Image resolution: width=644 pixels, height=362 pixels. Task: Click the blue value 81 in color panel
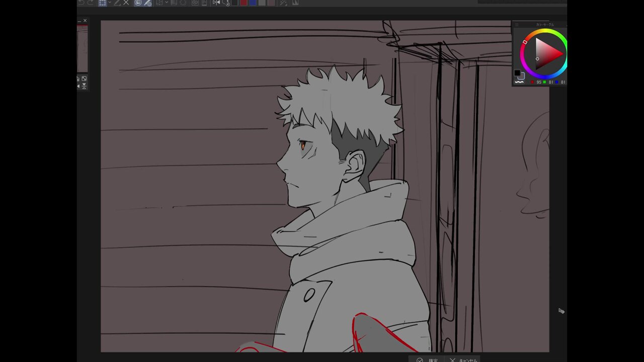562,82
